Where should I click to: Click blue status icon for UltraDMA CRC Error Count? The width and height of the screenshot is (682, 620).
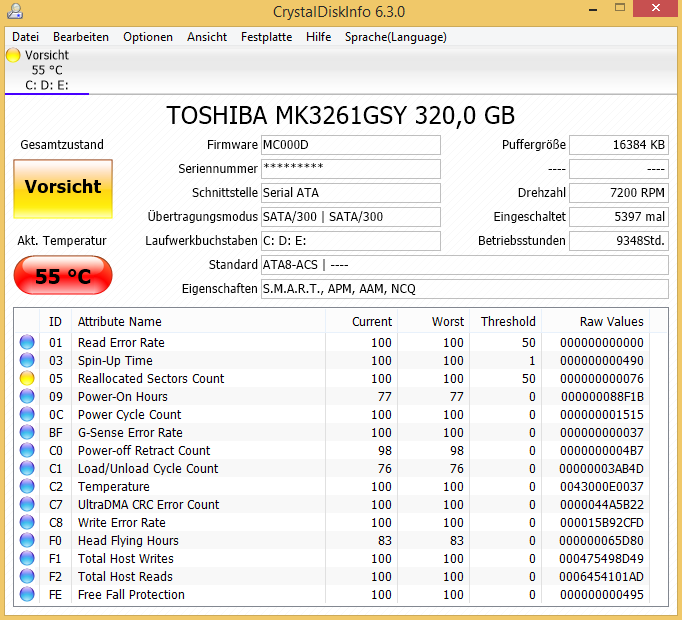[27, 504]
